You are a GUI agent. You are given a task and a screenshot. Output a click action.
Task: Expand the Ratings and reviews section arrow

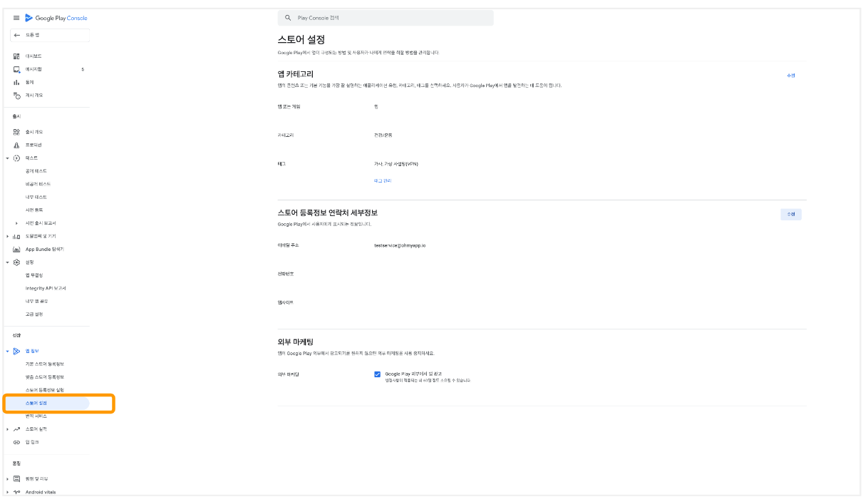8,478
